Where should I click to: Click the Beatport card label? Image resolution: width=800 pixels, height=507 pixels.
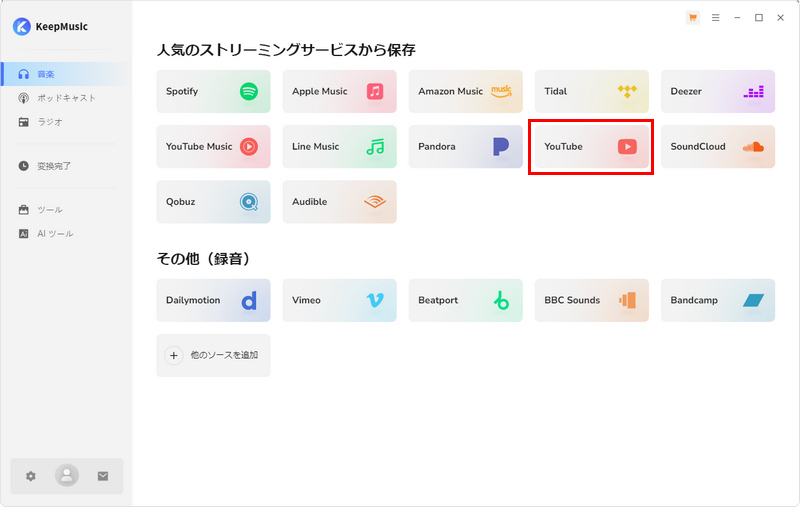pos(438,300)
